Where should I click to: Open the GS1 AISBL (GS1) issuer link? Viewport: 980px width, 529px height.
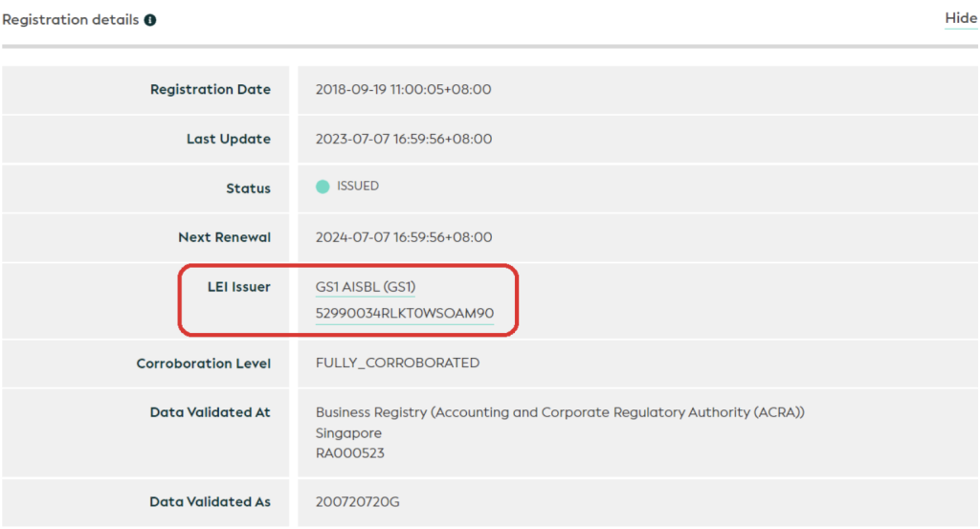pos(366,287)
